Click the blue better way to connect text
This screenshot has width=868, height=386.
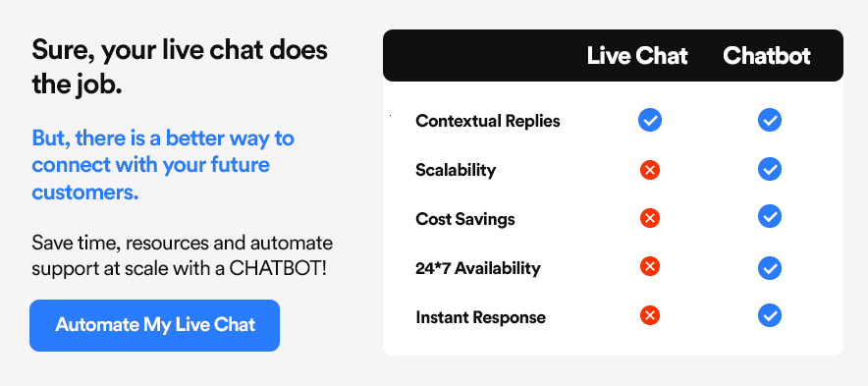163,165
